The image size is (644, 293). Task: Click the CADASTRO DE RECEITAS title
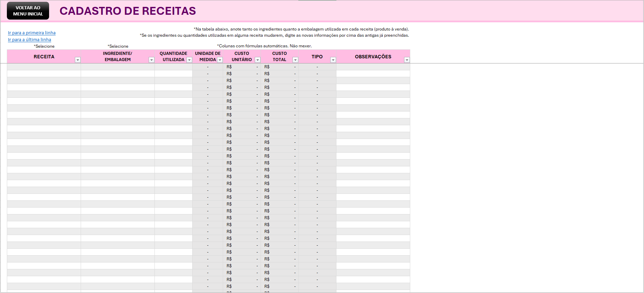pos(128,11)
